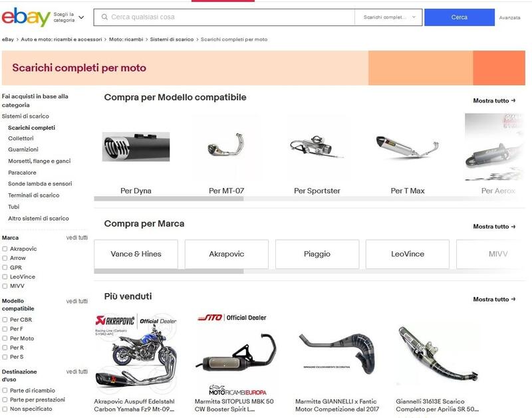This screenshot has width=532, height=418.
Task: Click the Compra per Modello carousel scrollbar
Action: (x=169, y=199)
